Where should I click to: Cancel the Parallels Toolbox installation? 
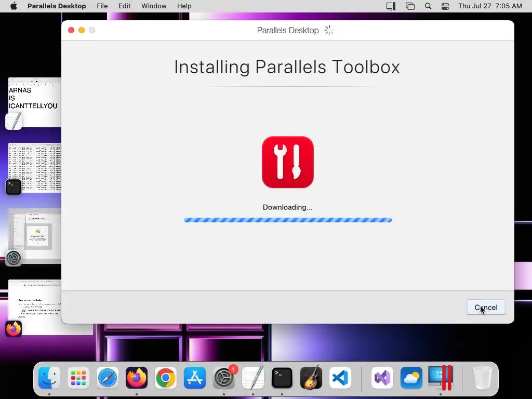tap(486, 308)
